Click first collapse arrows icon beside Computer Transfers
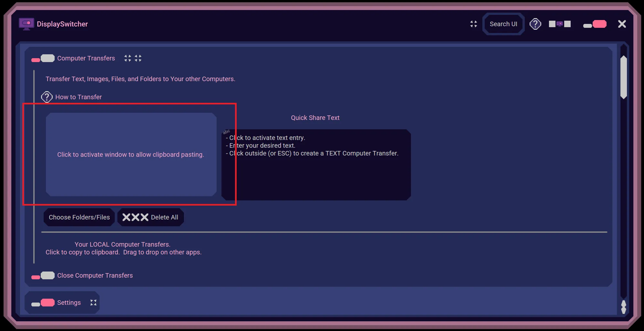This screenshot has width=644, height=331. pos(128,58)
